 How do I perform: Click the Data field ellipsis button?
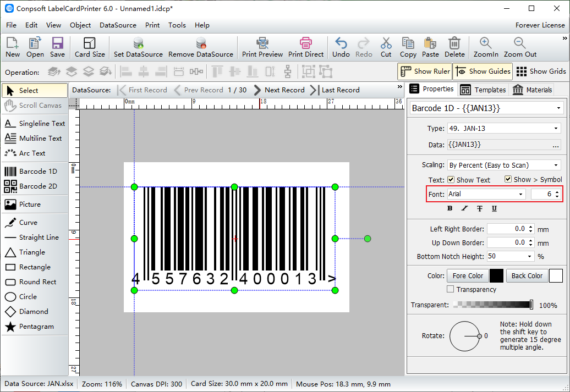(x=556, y=145)
